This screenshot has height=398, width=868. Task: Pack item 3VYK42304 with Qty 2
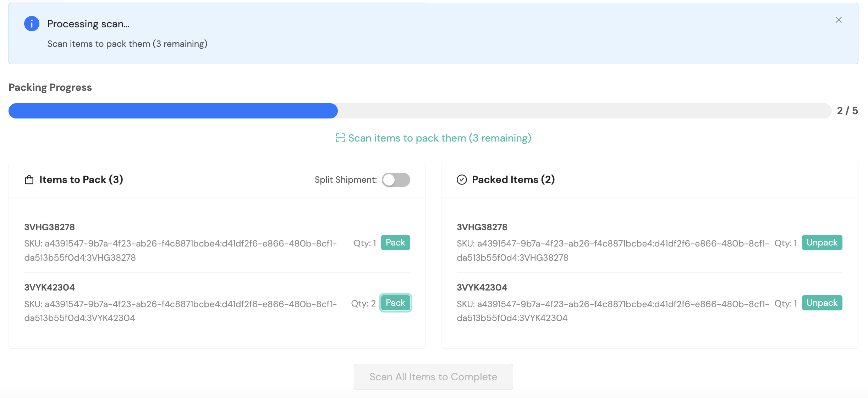[x=395, y=303]
